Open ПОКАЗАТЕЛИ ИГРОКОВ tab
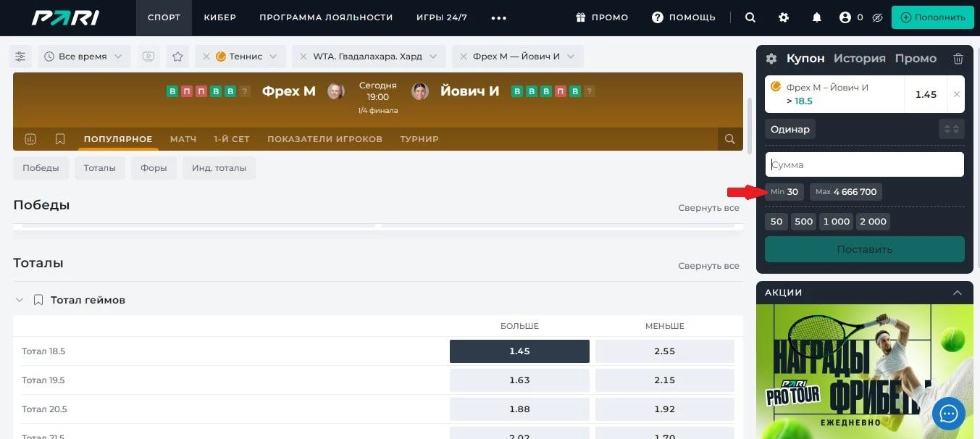The height and width of the screenshot is (439, 980). (x=324, y=139)
